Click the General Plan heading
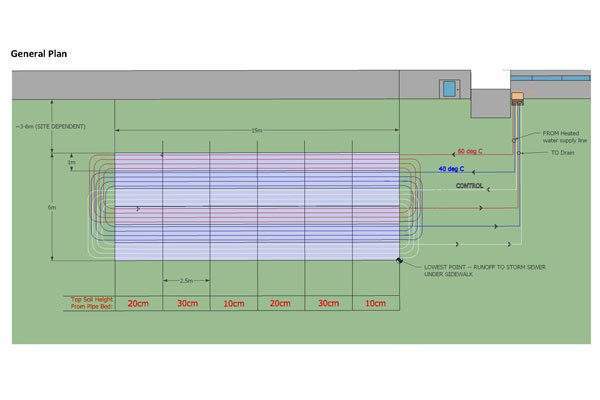This screenshot has height=400, width=600. [38, 54]
